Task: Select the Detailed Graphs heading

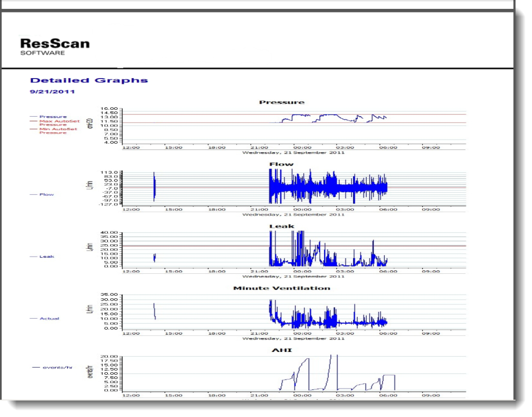Action: tap(89, 80)
